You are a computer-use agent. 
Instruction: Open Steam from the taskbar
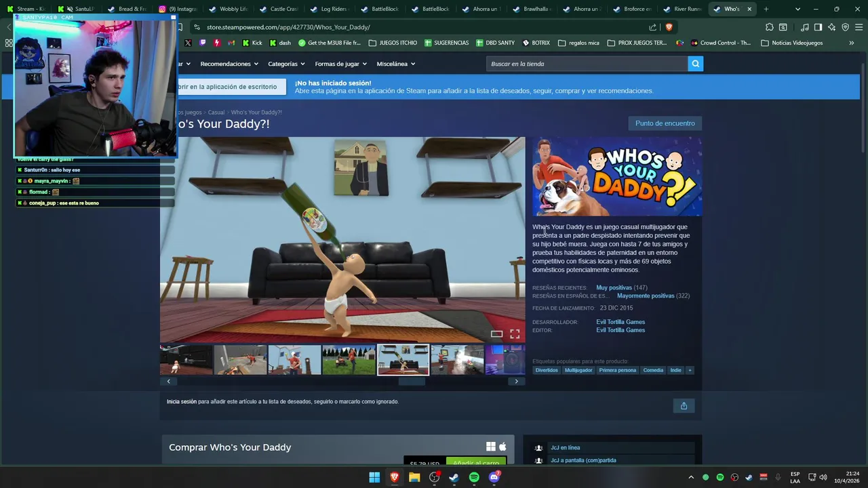[x=454, y=477]
